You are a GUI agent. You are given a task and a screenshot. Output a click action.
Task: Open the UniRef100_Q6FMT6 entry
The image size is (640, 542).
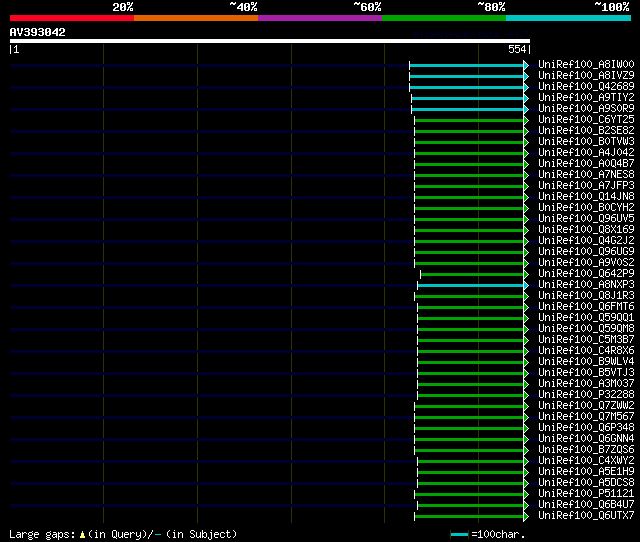(x=586, y=307)
